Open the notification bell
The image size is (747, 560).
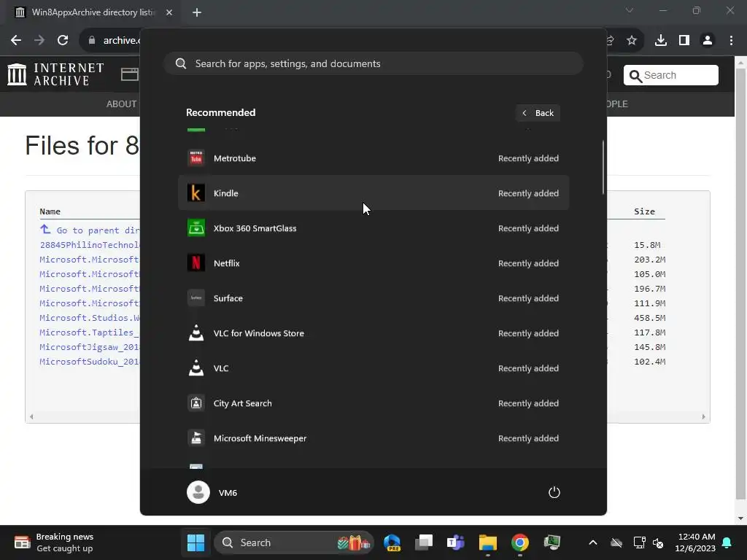tap(727, 542)
